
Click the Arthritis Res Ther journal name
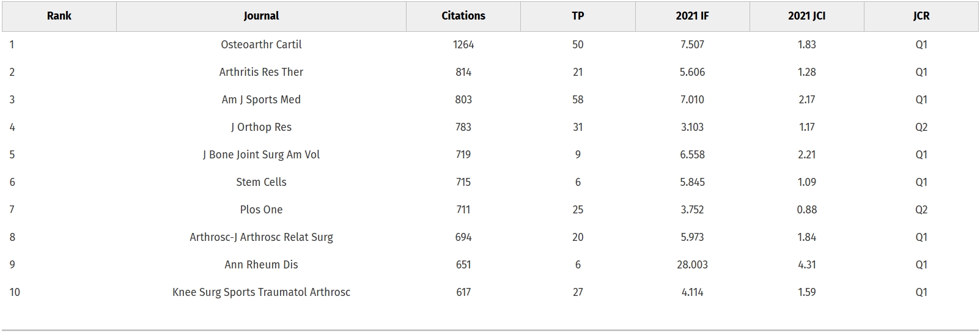(x=261, y=72)
